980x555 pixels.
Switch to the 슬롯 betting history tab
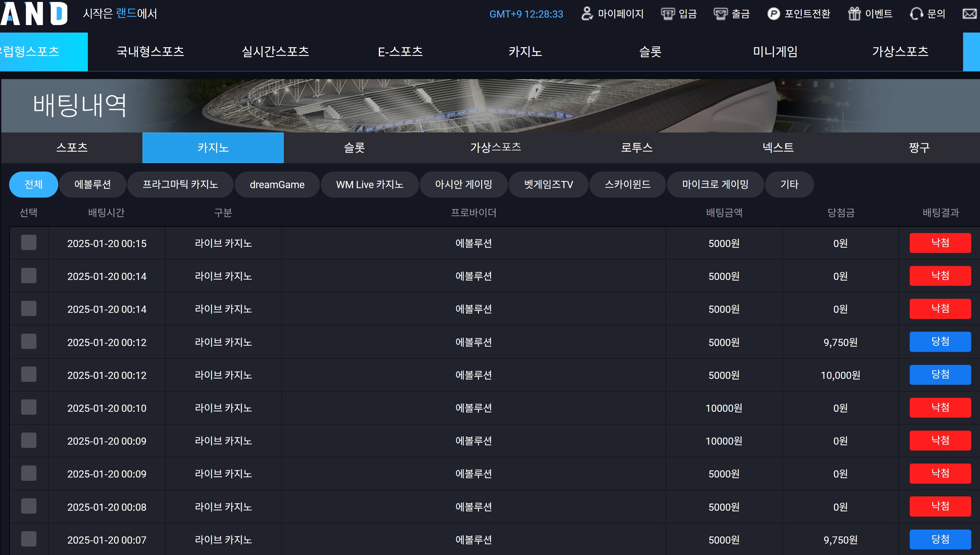[354, 147]
